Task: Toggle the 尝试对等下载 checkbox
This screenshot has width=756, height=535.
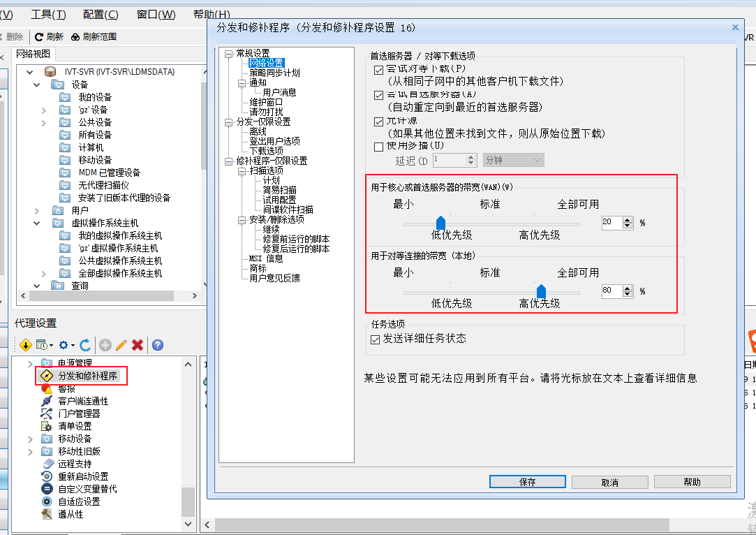Action: pos(379,70)
